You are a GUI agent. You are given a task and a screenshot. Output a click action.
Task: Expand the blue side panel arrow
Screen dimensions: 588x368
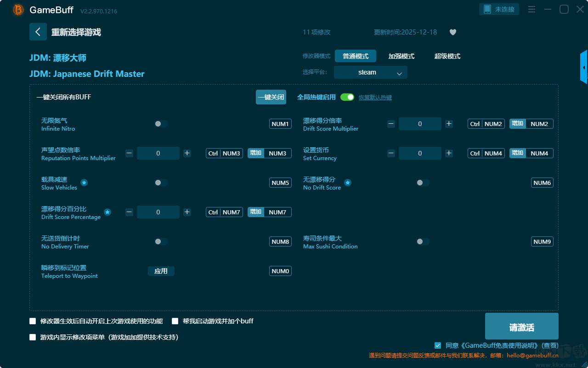pos(584,68)
